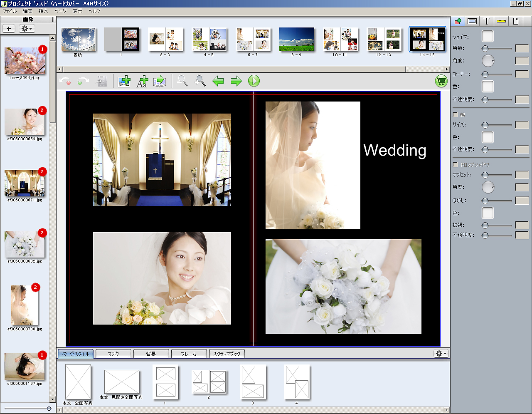Switch to the text properties T tab
The height and width of the screenshot is (414, 532).
tap(486, 21)
